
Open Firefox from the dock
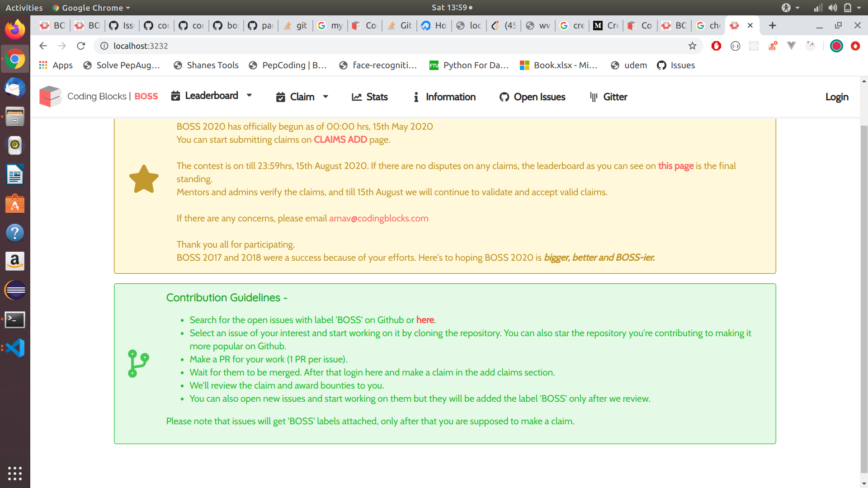pos(15,30)
